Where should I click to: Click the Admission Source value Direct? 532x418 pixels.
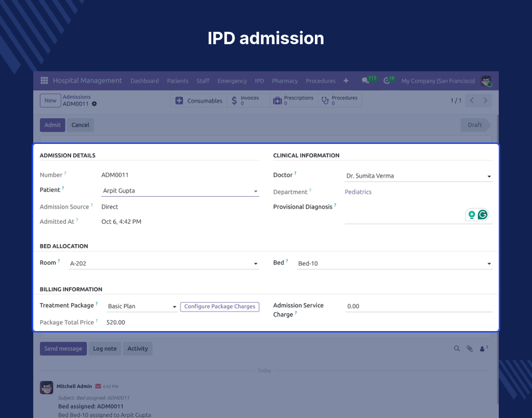pos(110,207)
